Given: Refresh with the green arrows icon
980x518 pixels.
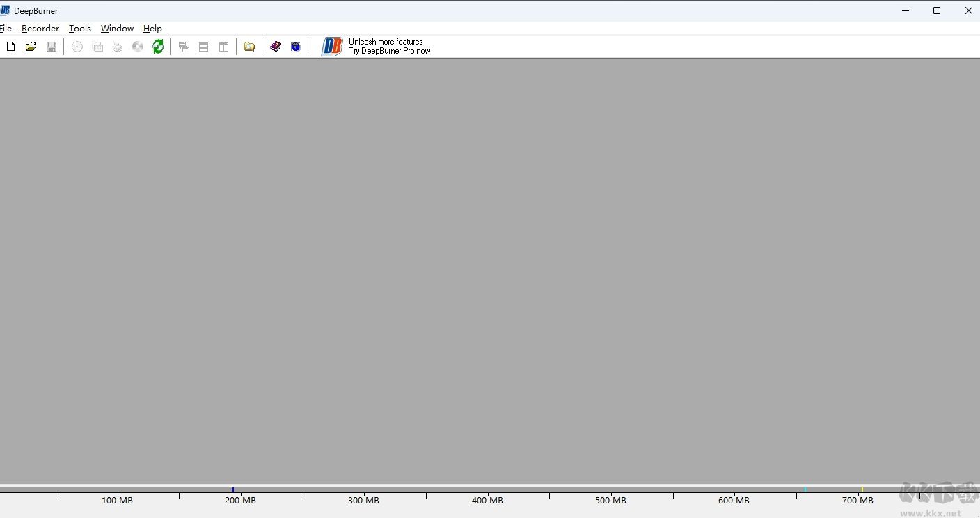Looking at the screenshot, I should click(158, 47).
